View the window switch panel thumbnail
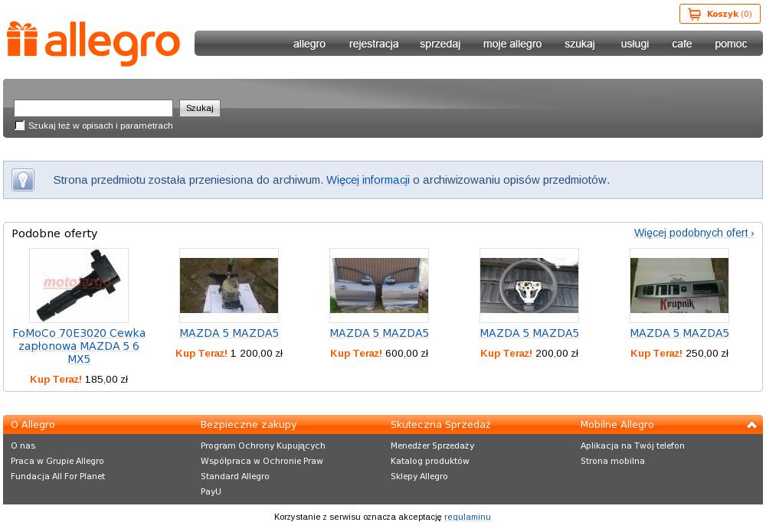This screenshot has height=532, width=766. click(679, 285)
